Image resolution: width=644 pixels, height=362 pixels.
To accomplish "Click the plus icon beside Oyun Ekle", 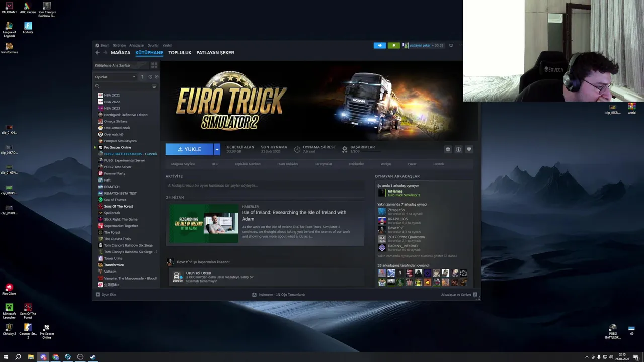I will coord(97,295).
